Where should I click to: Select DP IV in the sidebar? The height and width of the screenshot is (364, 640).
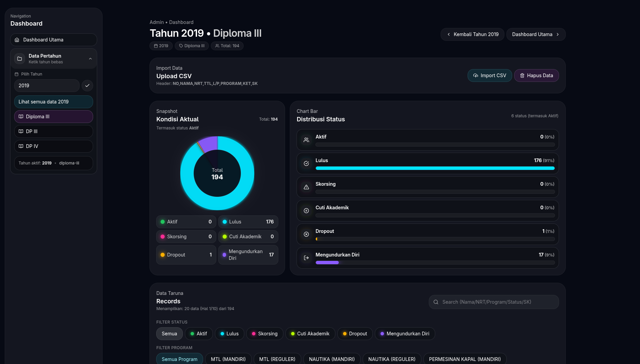coord(54,146)
